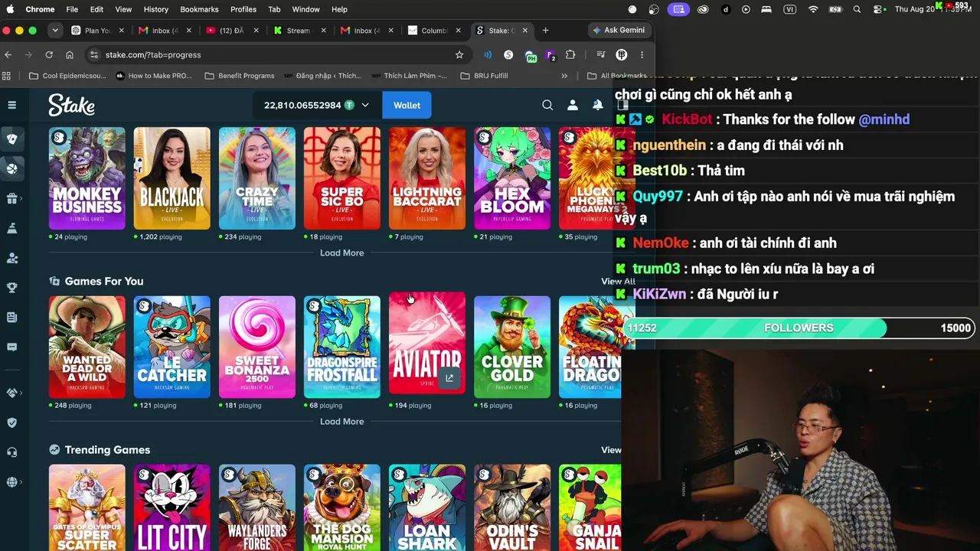Viewport: 980px width, 551px height.
Task: Open the Blackjack Live game thumbnail
Action: (172, 178)
